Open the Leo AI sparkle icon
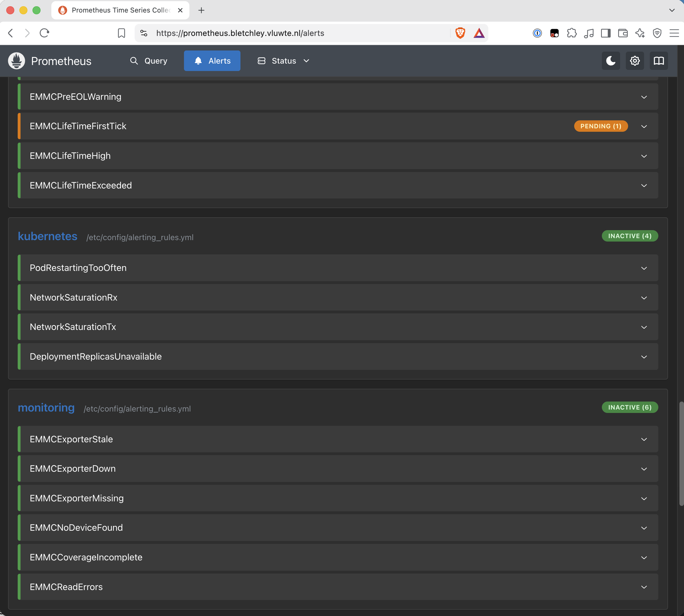Viewport: 684px width, 616px height. click(640, 33)
